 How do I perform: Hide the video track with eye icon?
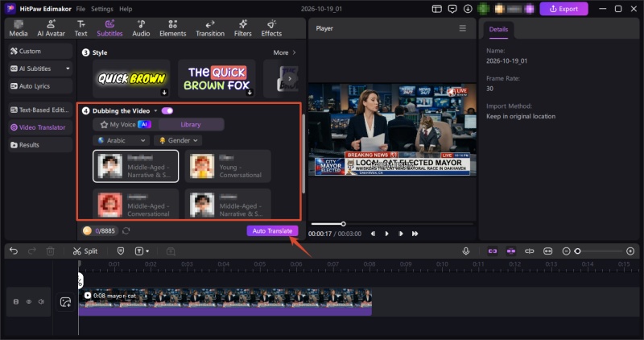click(x=29, y=302)
